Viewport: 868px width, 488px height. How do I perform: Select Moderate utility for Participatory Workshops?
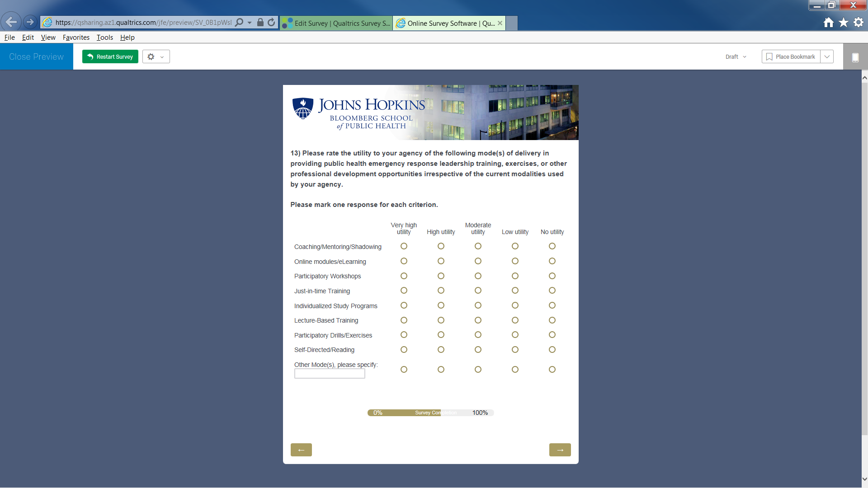pyautogui.click(x=478, y=276)
